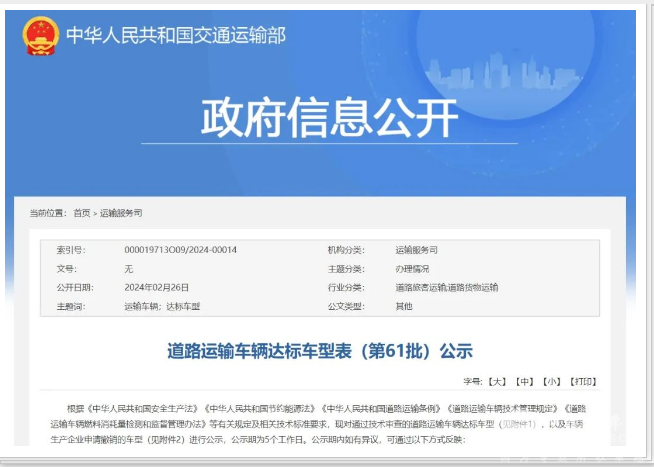Click the 道路旅客运输;道路货物运输 industry category

446,287
